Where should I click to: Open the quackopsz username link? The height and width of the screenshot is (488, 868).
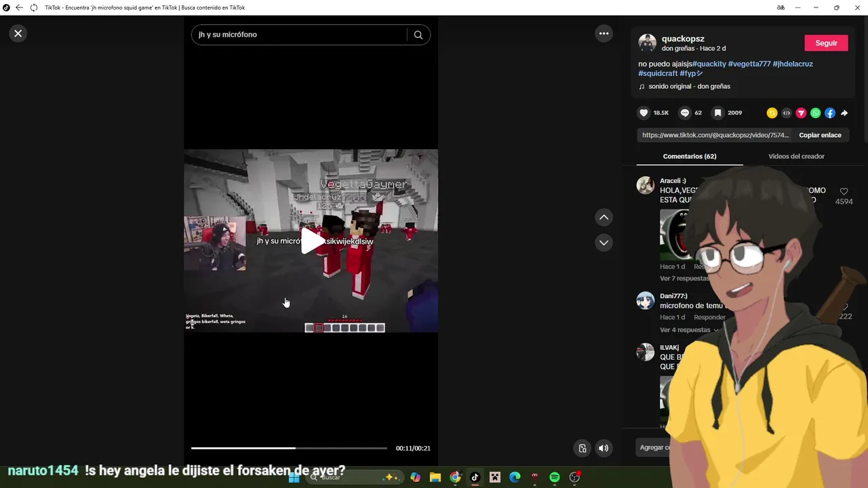pos(682,39)
